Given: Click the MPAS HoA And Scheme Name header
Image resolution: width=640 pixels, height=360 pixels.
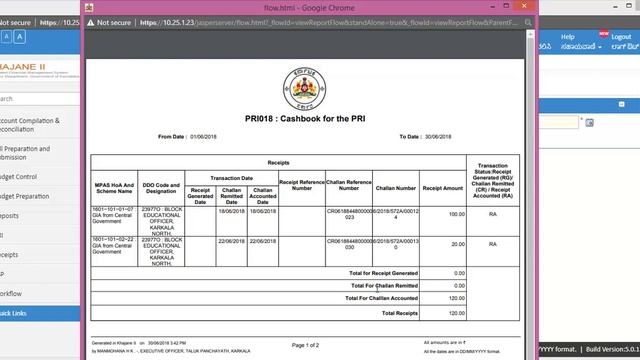Looking at the screenshot, I should (114, 188).
